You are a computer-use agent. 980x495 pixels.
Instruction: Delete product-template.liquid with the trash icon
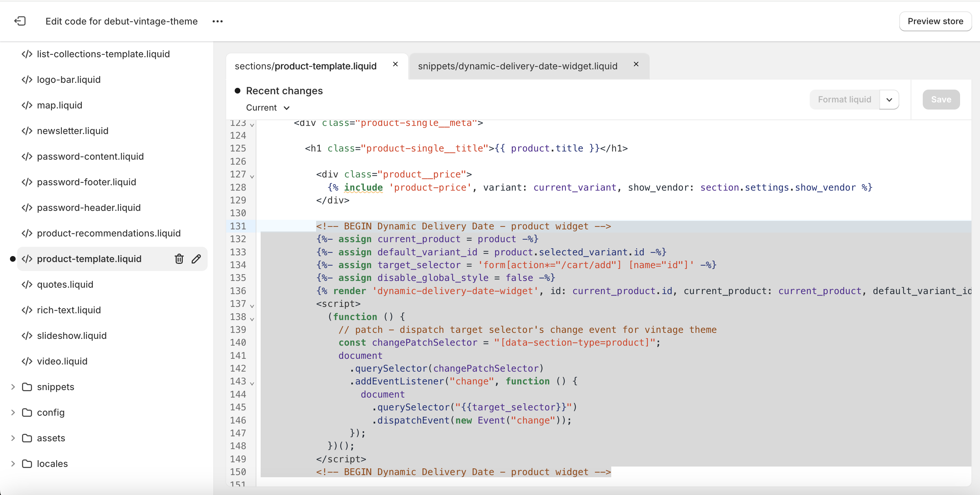point(179,259)
